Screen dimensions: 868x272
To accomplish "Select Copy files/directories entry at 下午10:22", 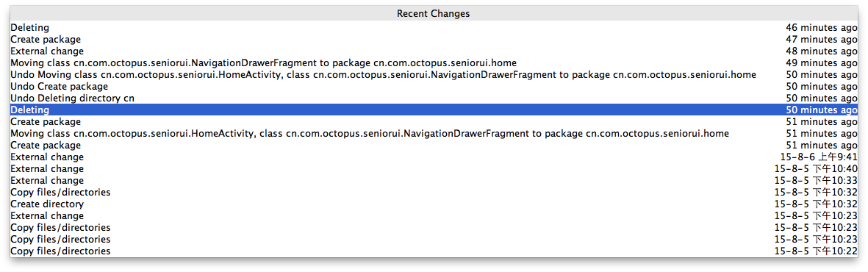I will pyautogui.click(x=434, y=251).
